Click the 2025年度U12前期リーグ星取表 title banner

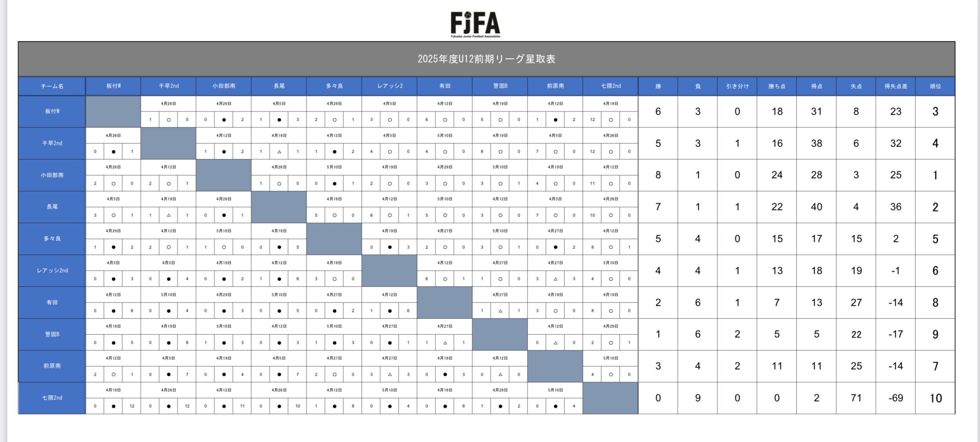pos(486,59)
